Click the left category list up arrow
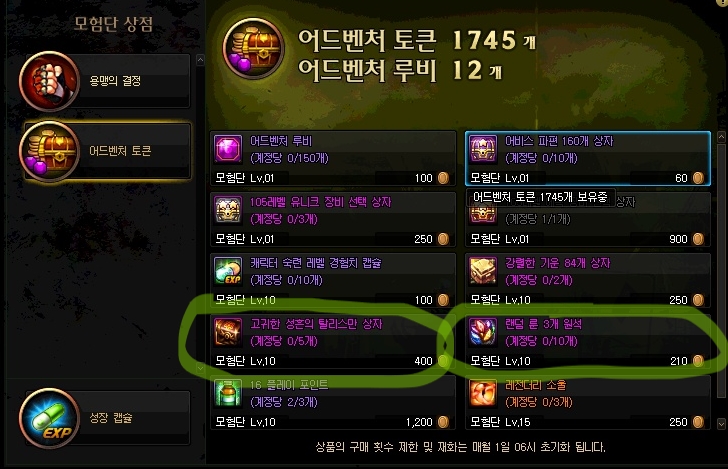This screenshot has width=728, height=469. (x=200, y=60)
